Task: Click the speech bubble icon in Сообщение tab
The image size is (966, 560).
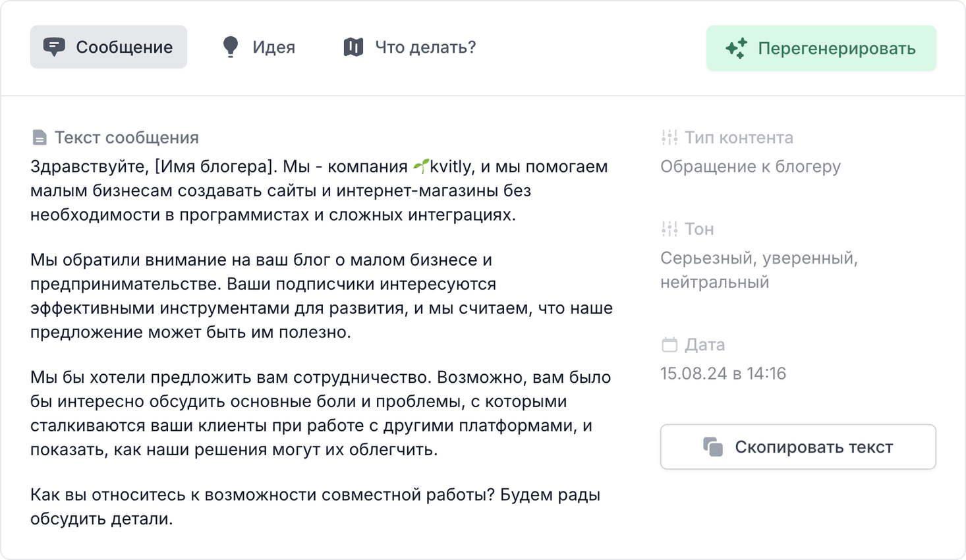Action: coord(54,47)
